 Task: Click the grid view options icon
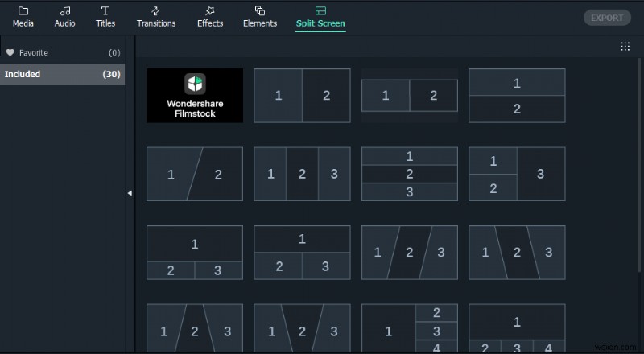click(x=625, y=47)
